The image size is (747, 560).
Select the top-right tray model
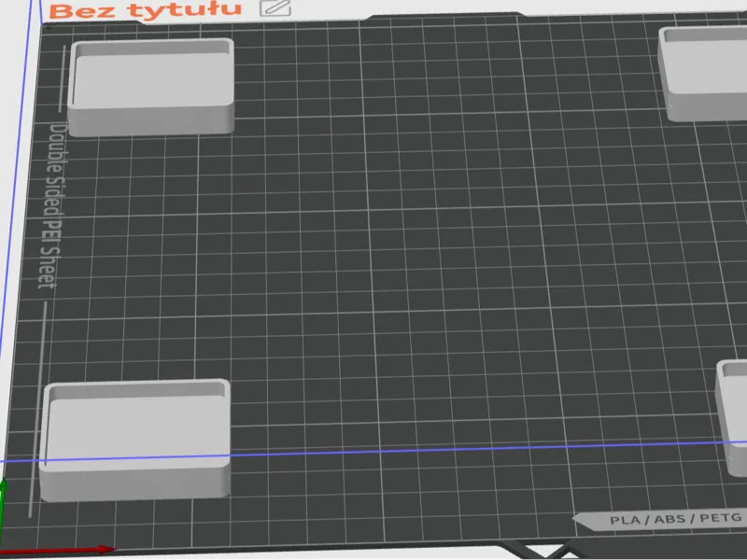tap(703, 73)
